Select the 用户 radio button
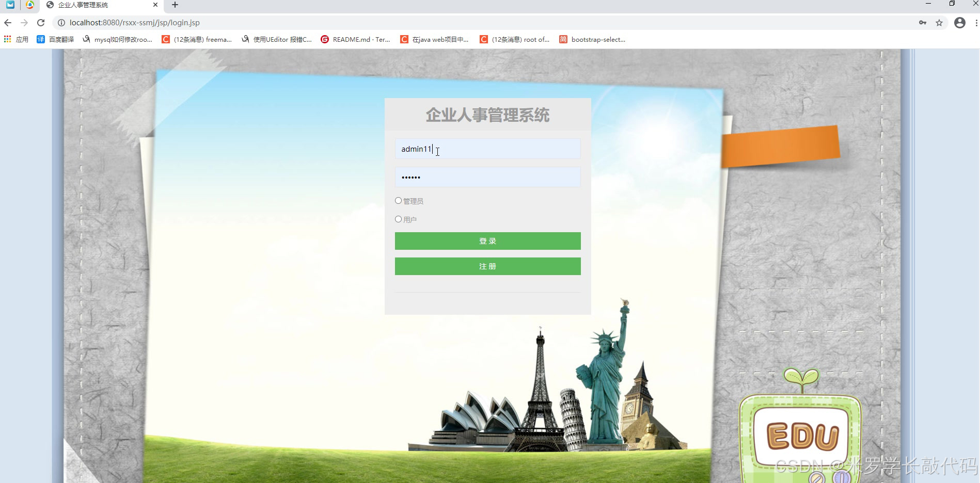Image resolution: width=980 pixels, height=483 pixels. (398, 219)
